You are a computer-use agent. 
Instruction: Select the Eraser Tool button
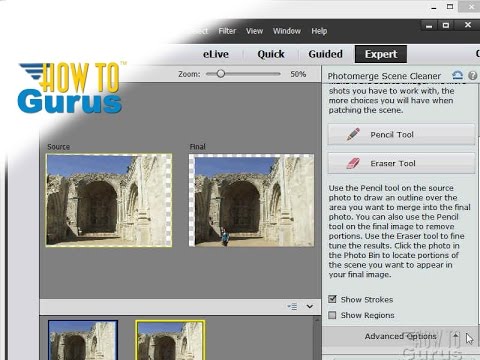coord(401,163)
